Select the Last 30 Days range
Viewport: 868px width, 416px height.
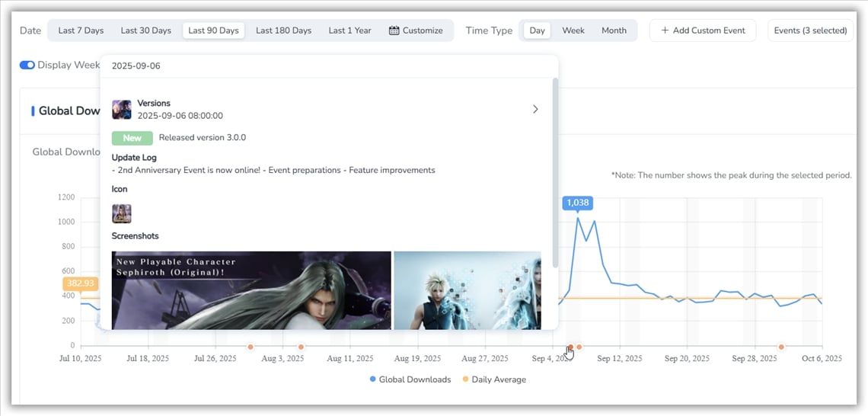click(145, 30)
